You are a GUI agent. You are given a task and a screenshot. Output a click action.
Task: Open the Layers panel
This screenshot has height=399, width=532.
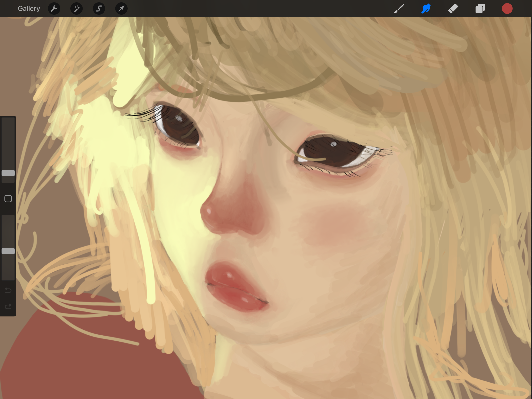[x=480, y=9]
